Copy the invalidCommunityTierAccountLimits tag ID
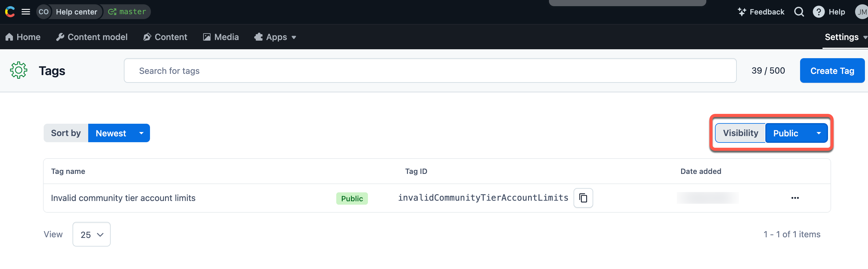 [583, 198]
